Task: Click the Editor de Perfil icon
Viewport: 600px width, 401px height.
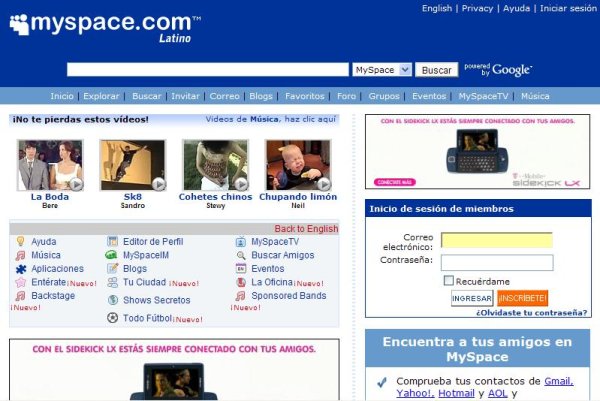Action: coord(112,241)
